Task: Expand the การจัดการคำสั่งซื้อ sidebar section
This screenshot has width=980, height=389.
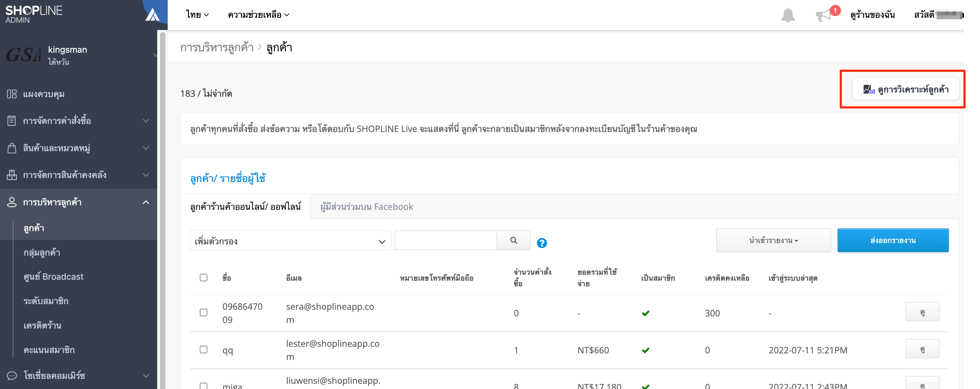Action: coord(78,121)
